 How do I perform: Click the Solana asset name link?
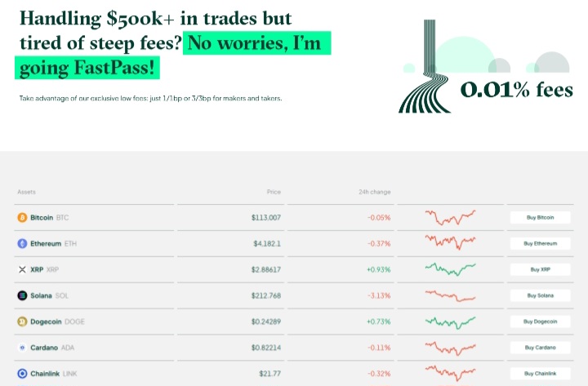41,295
